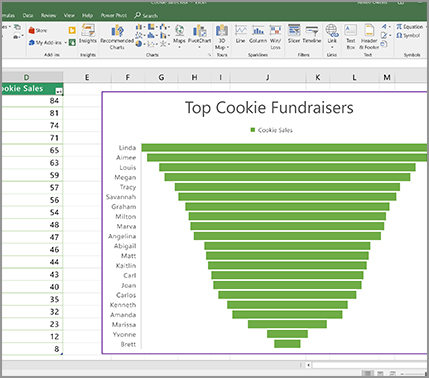Select the green Cookie Sales legend swatch
This screenshot has height=378, width=429.
[253, 130]
